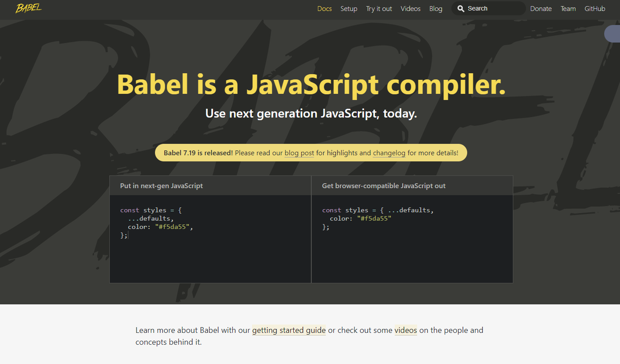Open the Docs navigation item

tap(324, 9)
